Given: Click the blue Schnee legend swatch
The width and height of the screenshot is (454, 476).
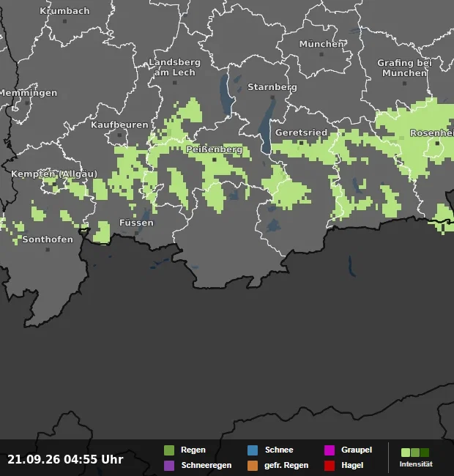Looking at the screenshot, I should (253, 450).
